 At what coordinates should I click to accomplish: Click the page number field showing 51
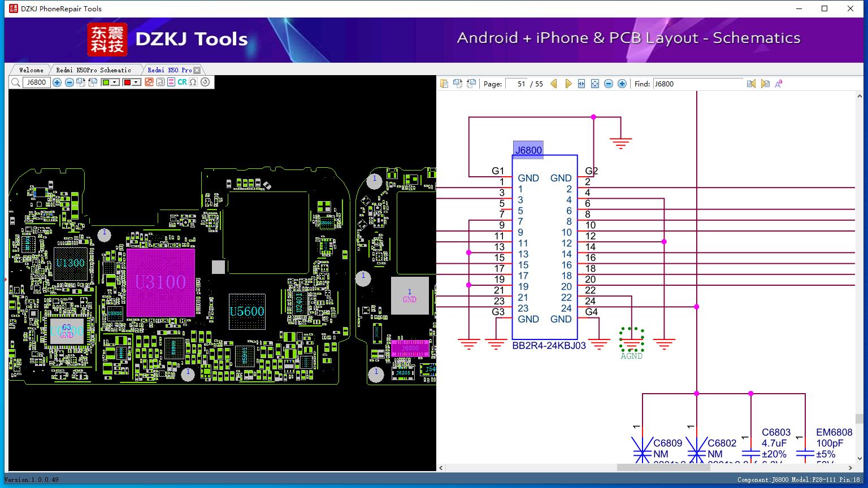[517, 84]
